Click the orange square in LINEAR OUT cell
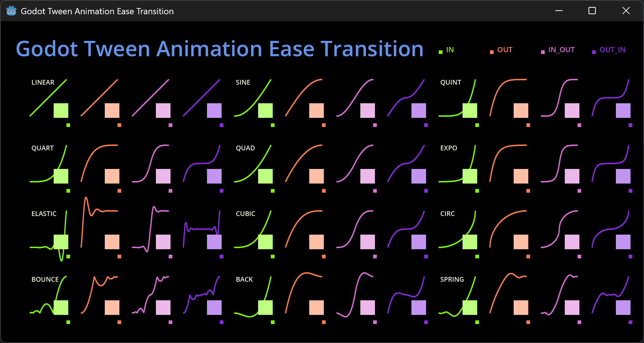 pos(112,111)
